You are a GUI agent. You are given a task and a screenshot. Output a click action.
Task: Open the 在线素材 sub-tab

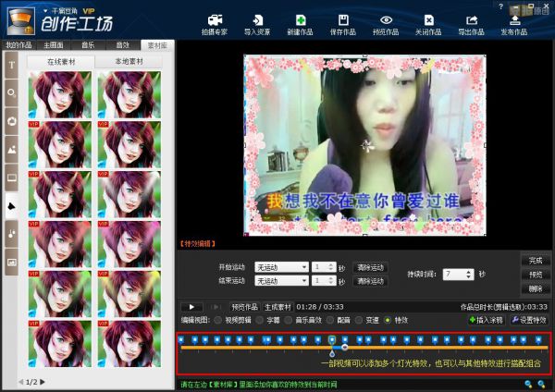(61, 62)
